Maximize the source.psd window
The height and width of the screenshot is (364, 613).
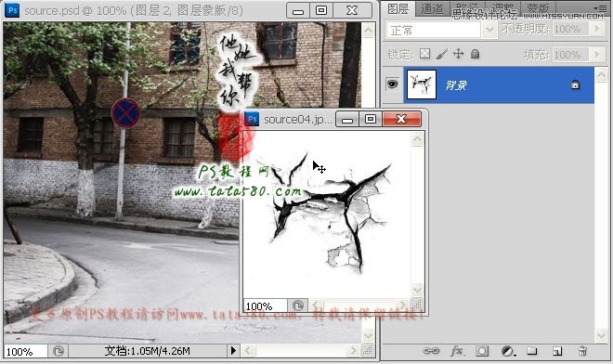point(321,10)
